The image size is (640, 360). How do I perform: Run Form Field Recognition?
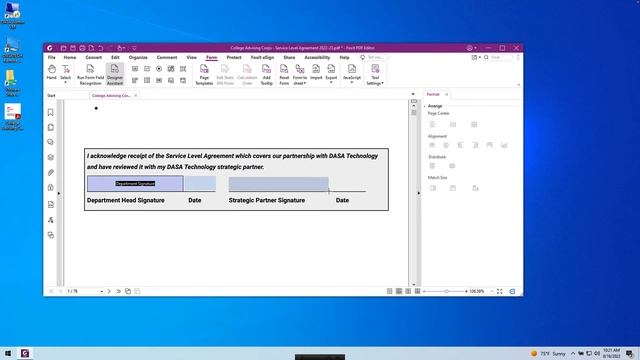pyautogui.click(x=90, y=74)
